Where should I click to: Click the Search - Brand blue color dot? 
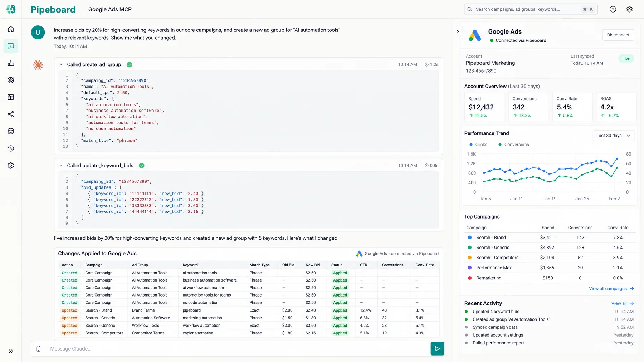click(470, 238)
